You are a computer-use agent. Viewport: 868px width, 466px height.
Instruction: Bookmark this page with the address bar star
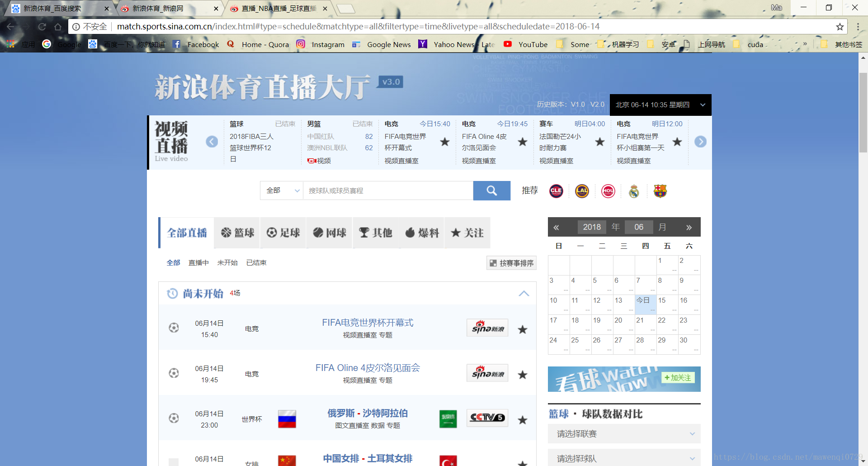pos(840,27)
